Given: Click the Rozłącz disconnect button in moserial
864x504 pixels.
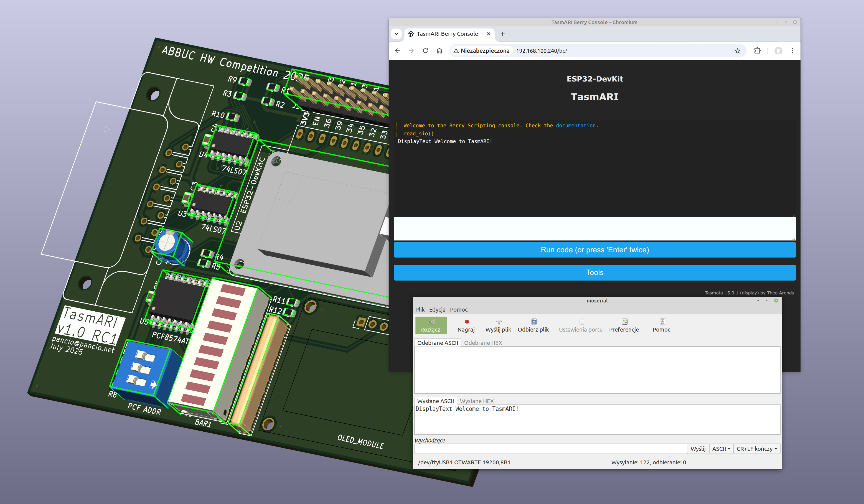Looking at the screenshot, I should click(431, 325).
